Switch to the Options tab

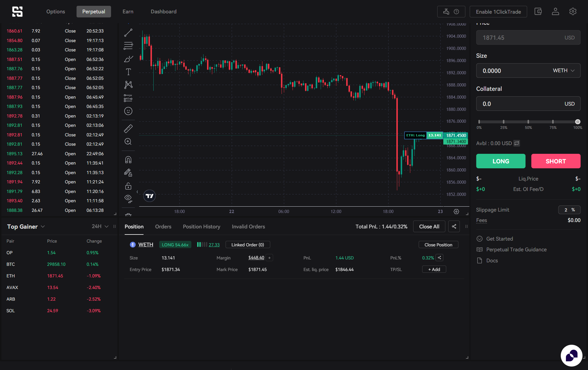tap(56, 12)
